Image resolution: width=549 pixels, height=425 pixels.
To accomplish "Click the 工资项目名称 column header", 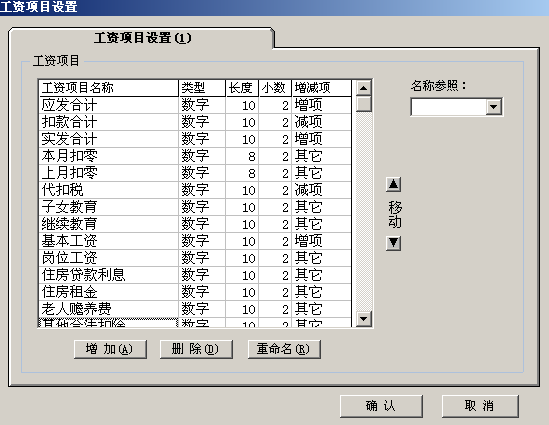I will point(109,88).
